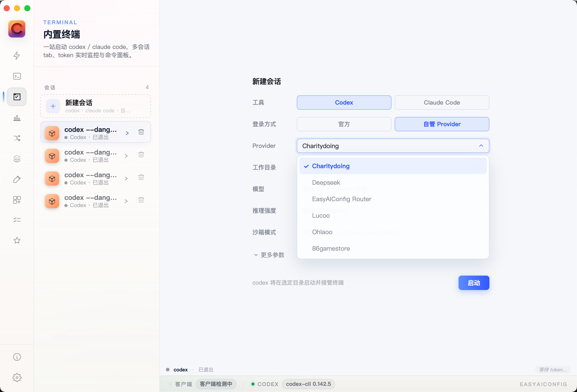
Task: Open the fourth session via its chevron
Action: pos(126,201)
